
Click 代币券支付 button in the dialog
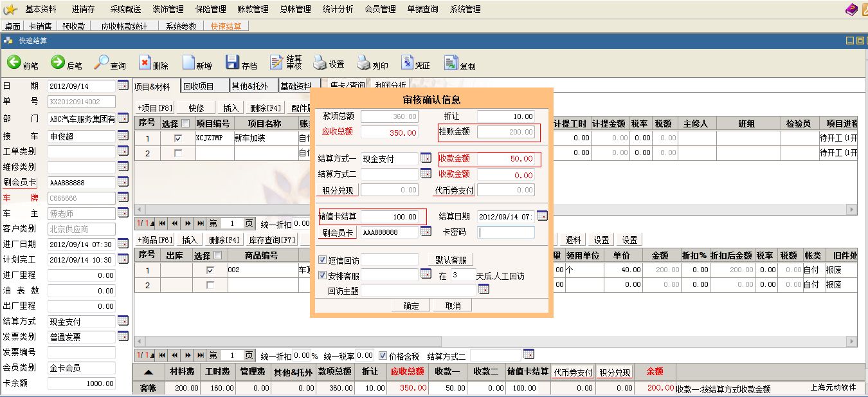pos(454,190)
